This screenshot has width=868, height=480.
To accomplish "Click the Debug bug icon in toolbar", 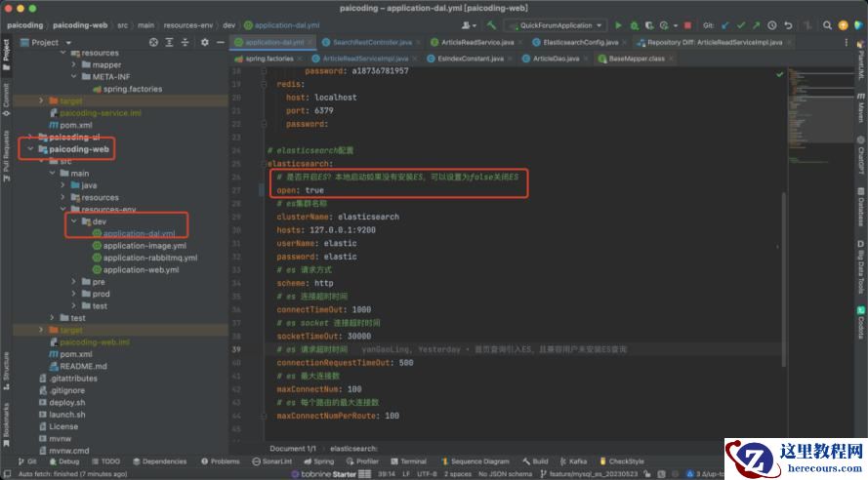I will (633, 24).
